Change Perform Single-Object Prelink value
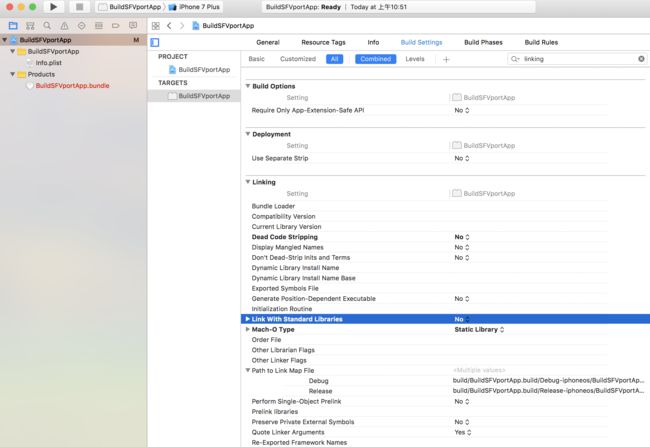 pyautogui.click(x=462, y=401)
